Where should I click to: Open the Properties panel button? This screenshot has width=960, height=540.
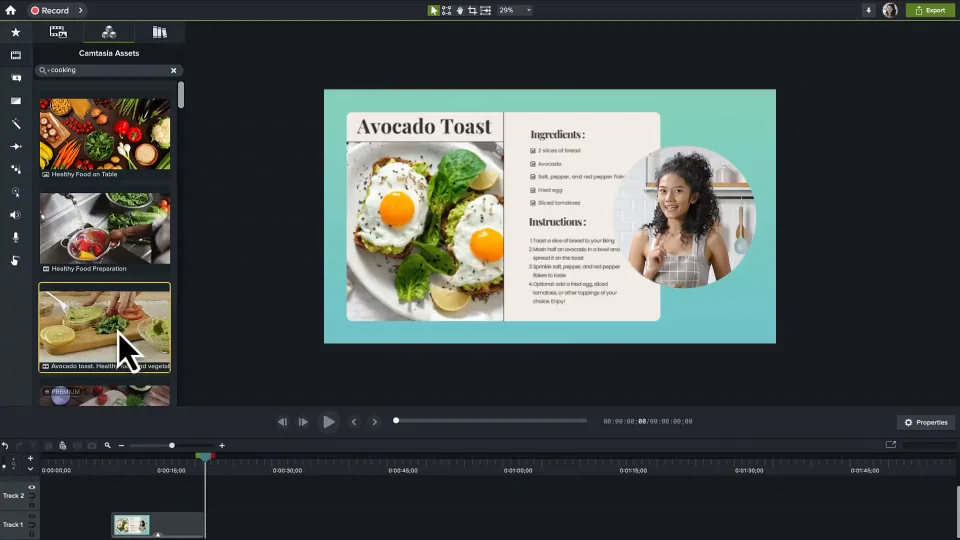(x=925, y=422)
